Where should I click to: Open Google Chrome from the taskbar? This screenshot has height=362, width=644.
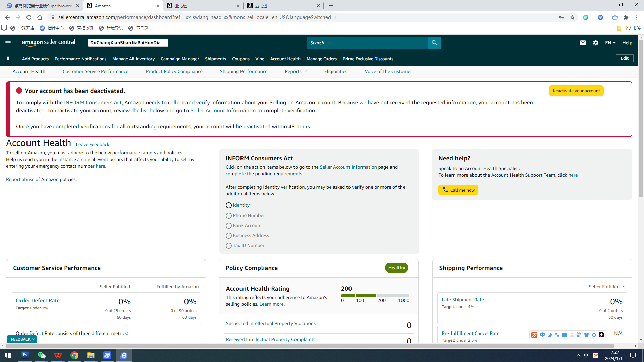click(x=74, y=355)
